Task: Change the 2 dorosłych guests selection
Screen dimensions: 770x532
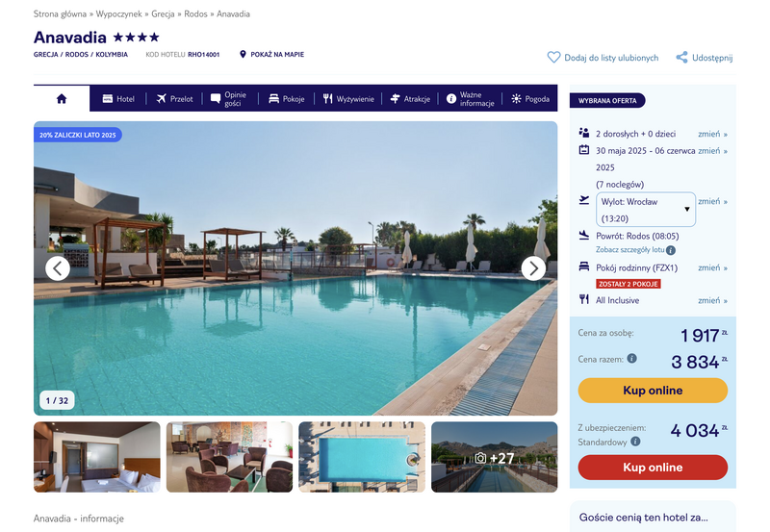Action: 712,134
